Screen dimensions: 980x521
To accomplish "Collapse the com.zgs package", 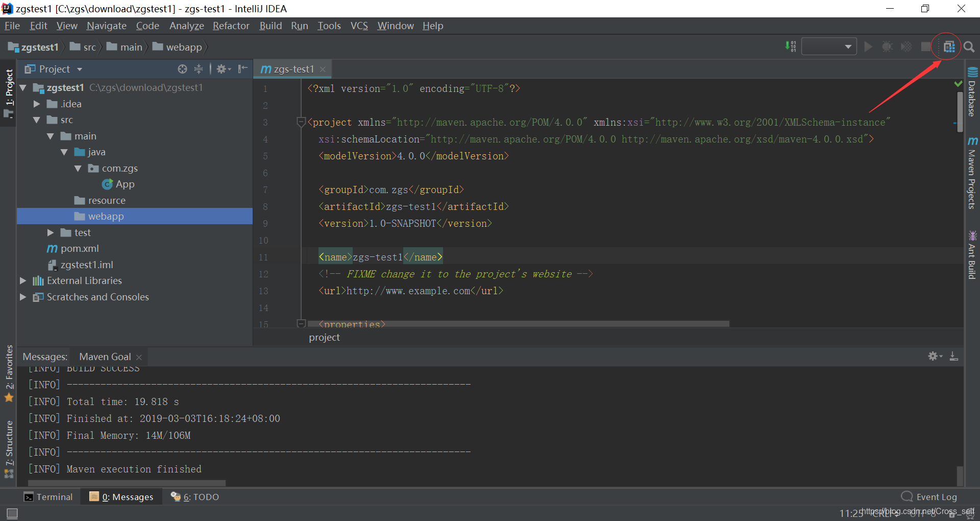I will [78, 169].
